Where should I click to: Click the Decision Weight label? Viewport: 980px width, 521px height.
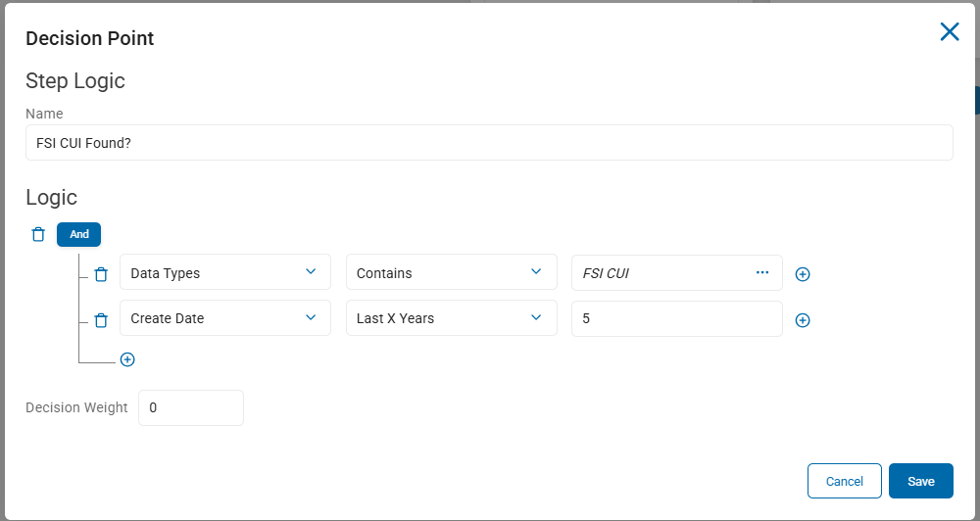[76, 408]
